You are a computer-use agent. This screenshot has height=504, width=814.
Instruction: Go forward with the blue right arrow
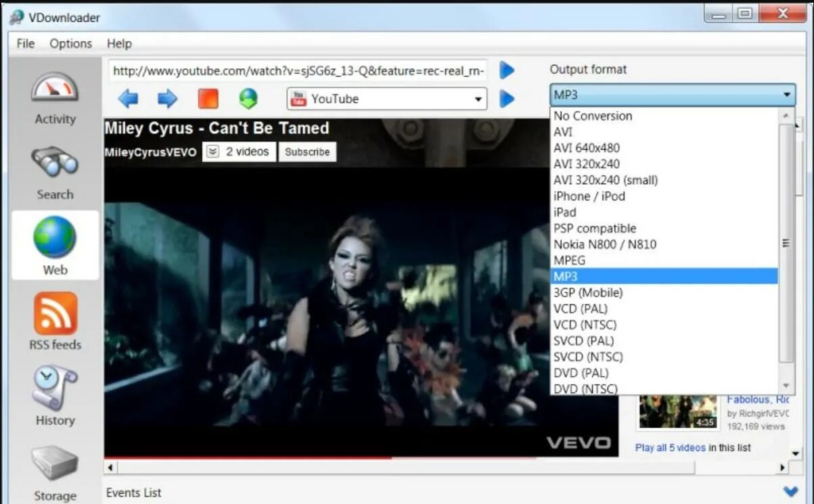167,99
